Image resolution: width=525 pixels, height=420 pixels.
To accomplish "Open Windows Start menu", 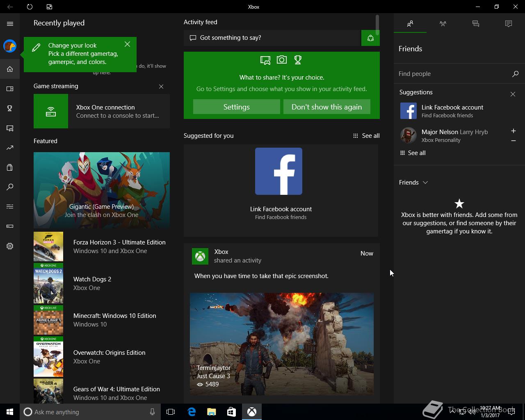I will tap(10, 412).
